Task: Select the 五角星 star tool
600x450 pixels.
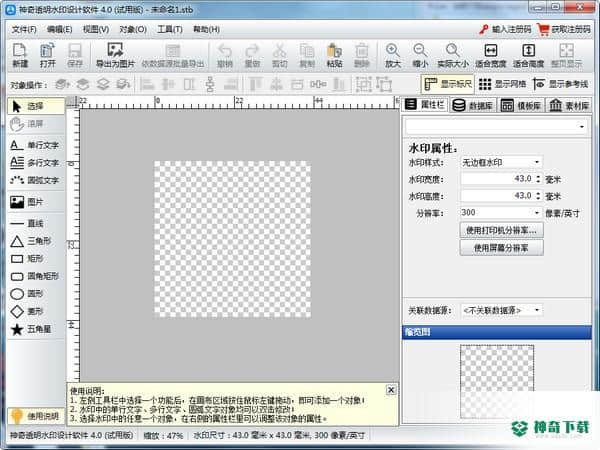Action: 36,329
